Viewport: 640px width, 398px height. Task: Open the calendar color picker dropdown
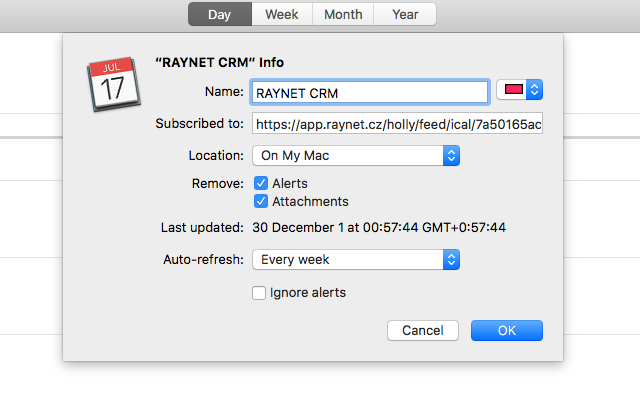[x=520, y=89]
